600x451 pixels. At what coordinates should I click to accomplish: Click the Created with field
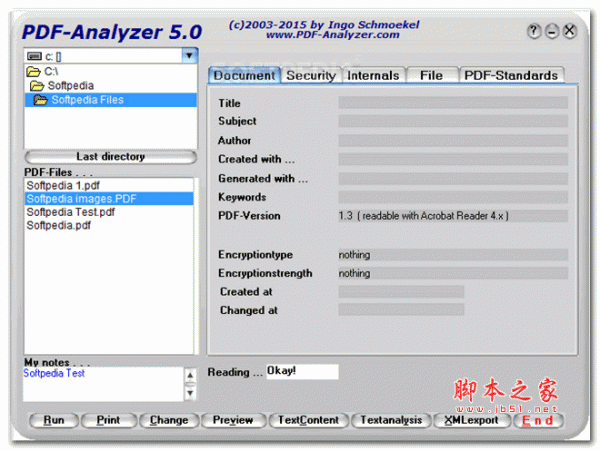453,159
